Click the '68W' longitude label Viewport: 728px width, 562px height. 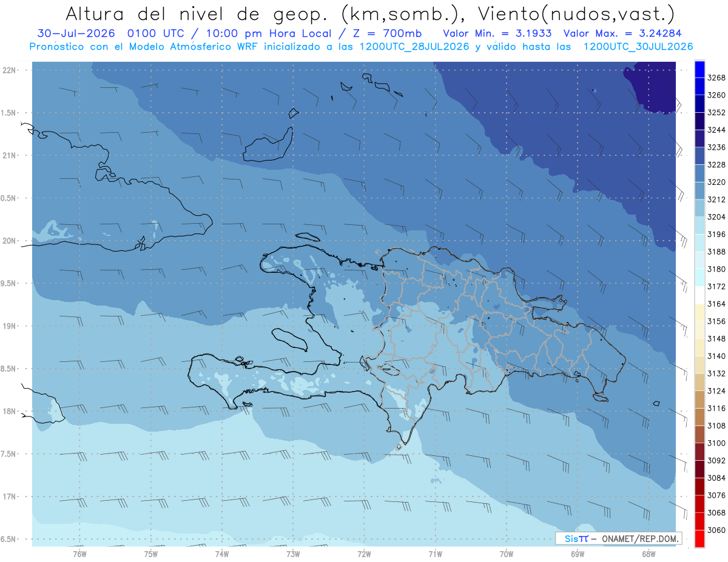(x=649, y=554)
